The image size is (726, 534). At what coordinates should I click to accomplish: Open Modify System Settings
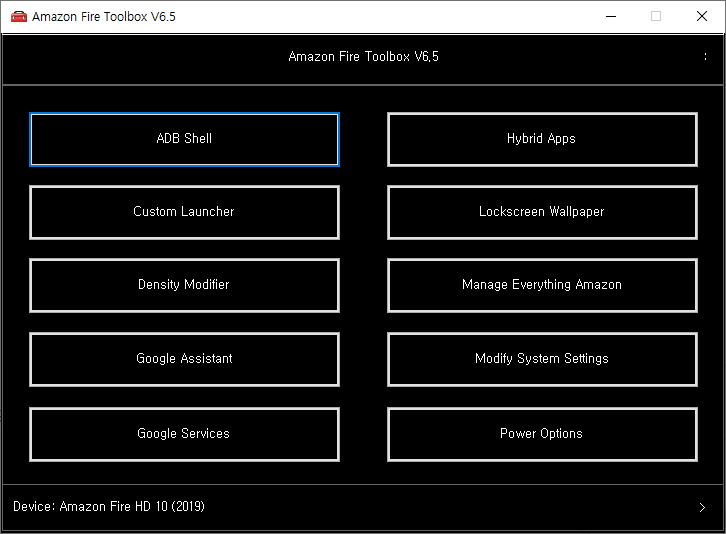[542, 359]
